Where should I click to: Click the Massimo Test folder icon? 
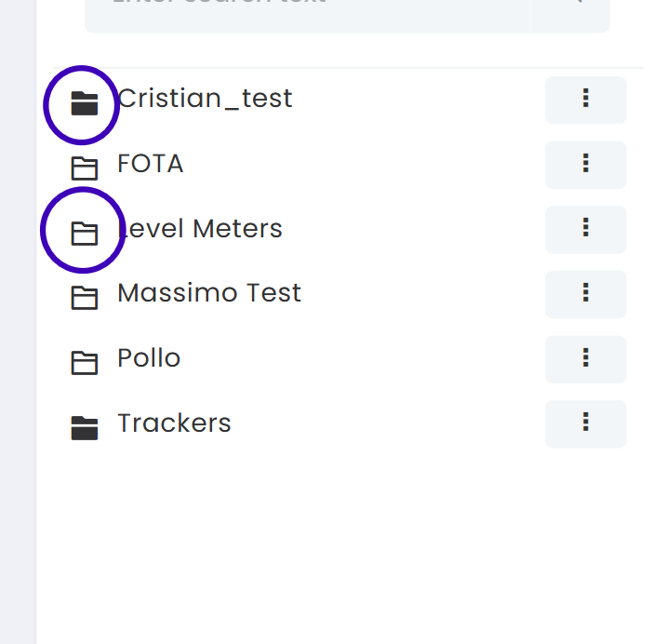(x=85, y=298)
